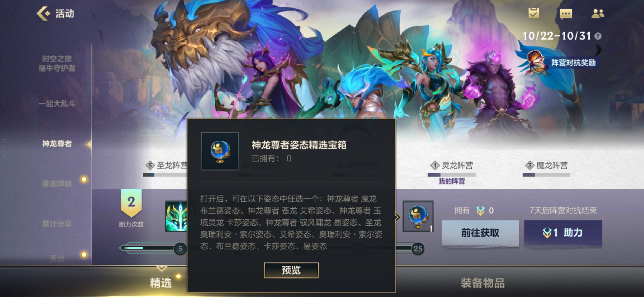The image size is (644, 297).
Task: Select the 魔龙阵营 faction progress bar
Action: pyautogui.click(x=546, y=175)
